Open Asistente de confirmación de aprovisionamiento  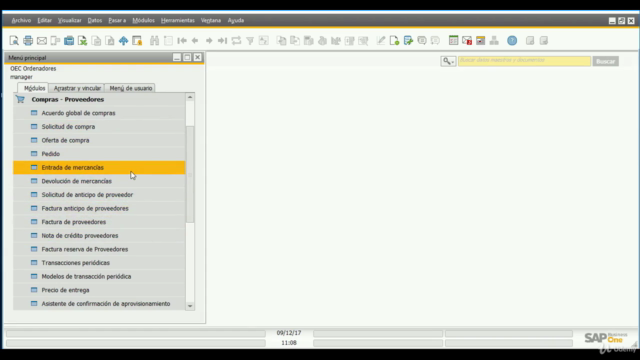[99, 303]
